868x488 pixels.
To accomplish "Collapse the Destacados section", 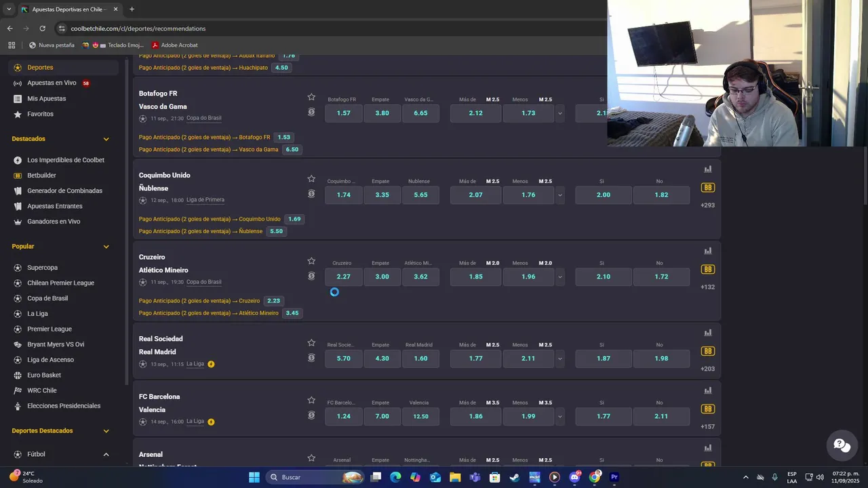I will point(106,139).
